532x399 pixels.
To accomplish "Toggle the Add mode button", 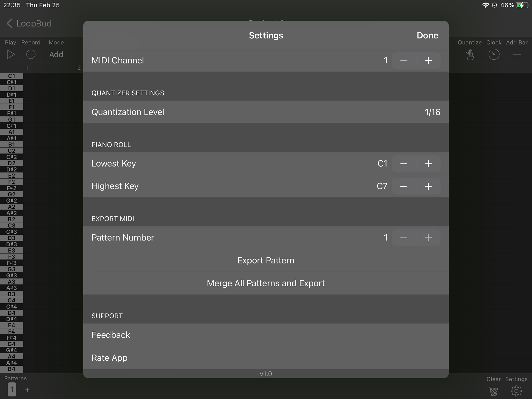I will pyautogui.click(x=56, y=54).
